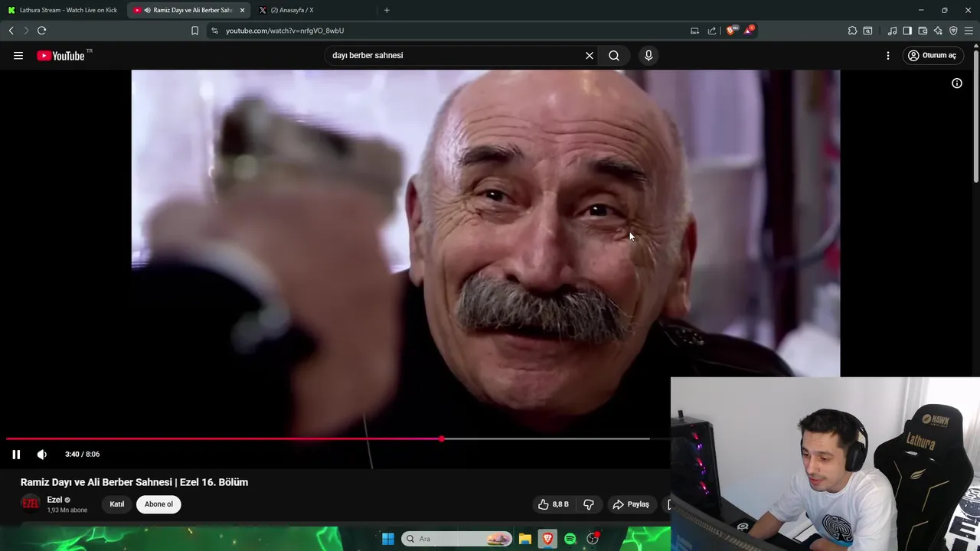Share this page using share icon

pos(712,31)
